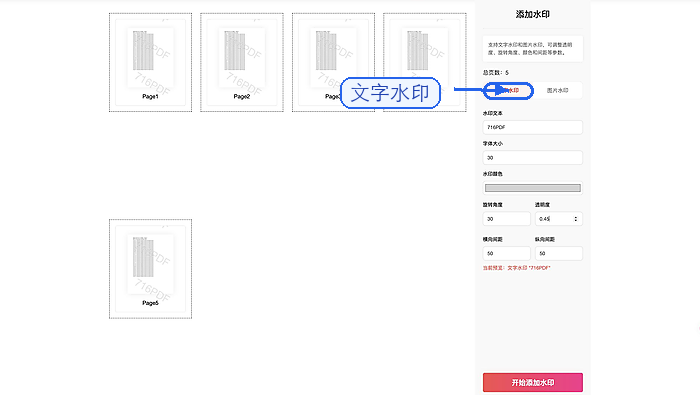The height and width of the screenshot is (395, 700).
Task: Select the Page3 thumbnail
Action: coord(333,62)
